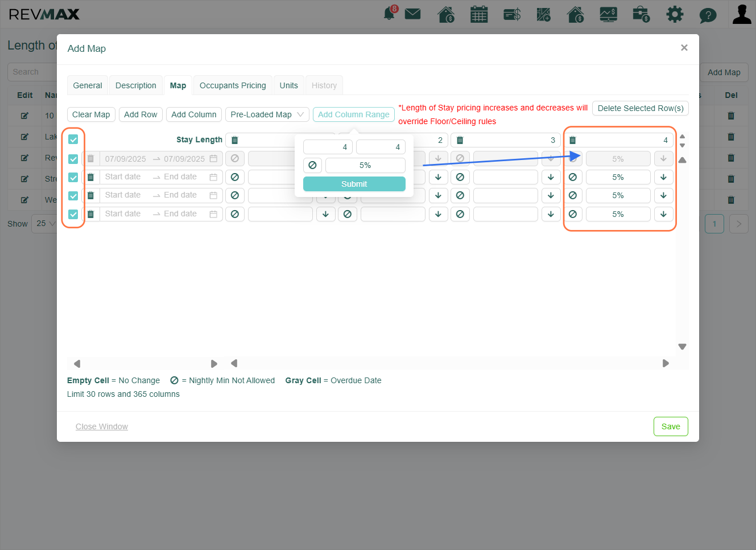Click the green Save button

[671, 426]
